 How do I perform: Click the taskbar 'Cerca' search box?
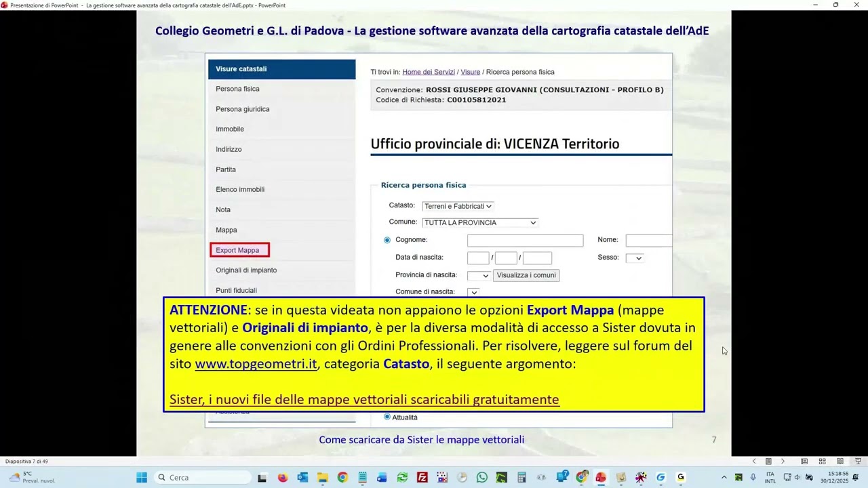202,477
